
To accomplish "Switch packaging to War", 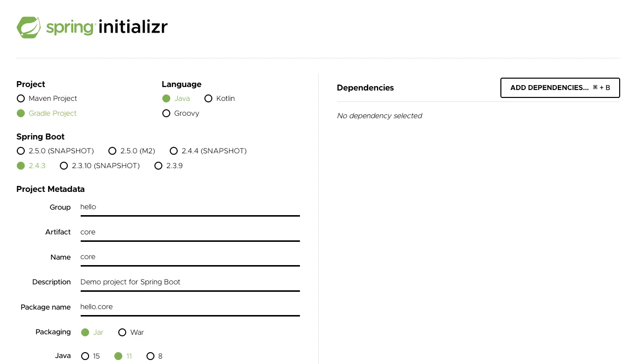I will [x=122, y=332].
